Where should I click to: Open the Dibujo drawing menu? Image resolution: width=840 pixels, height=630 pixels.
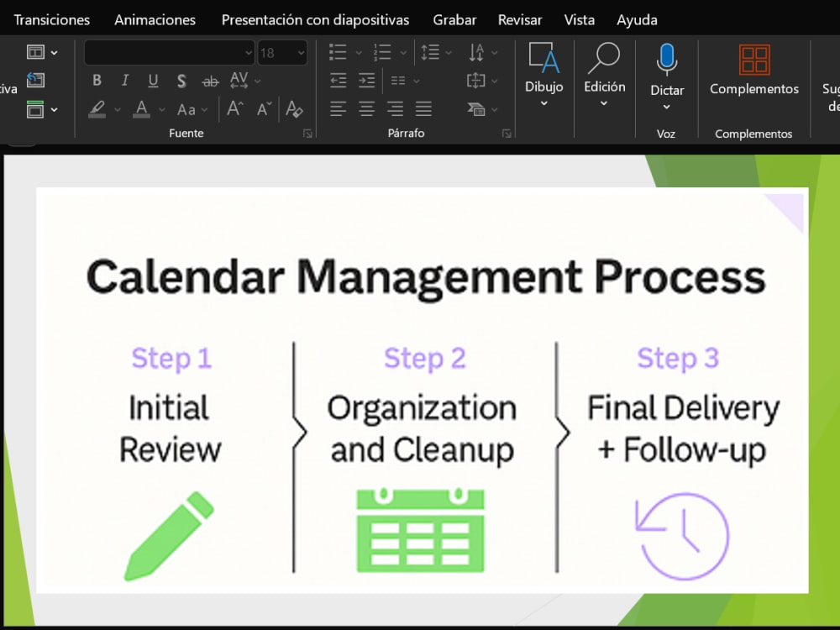tap(543, 74)
